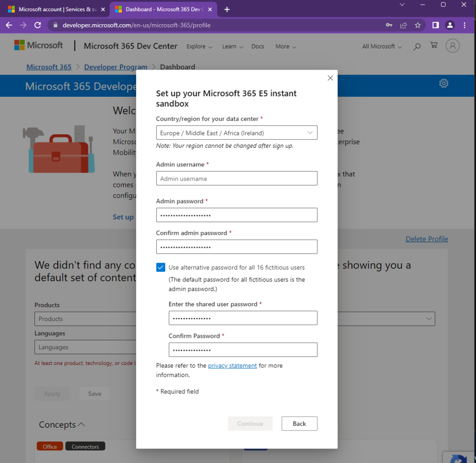Viewport: 476px width, 463px height.
Task: Reload the current page
Action: [x=38, y=25]
